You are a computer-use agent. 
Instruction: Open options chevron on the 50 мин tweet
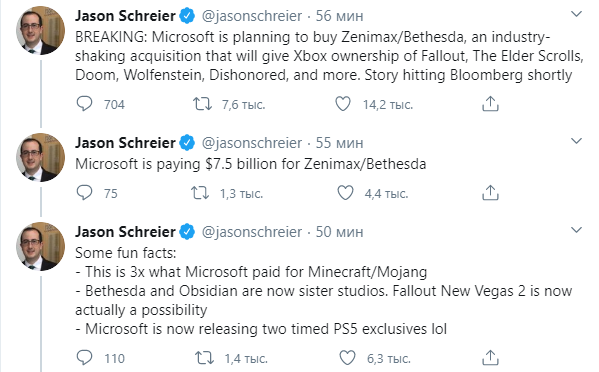(576, 230)
